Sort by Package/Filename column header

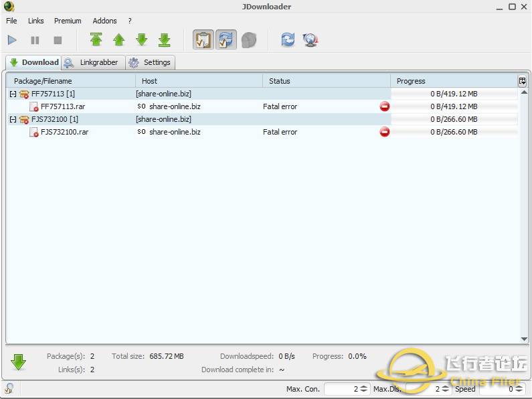coord(71,81)
